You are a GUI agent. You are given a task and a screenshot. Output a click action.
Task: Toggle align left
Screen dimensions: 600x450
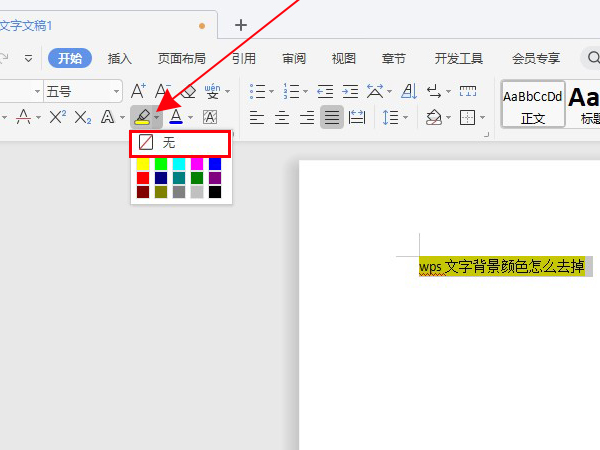point(257,117)
